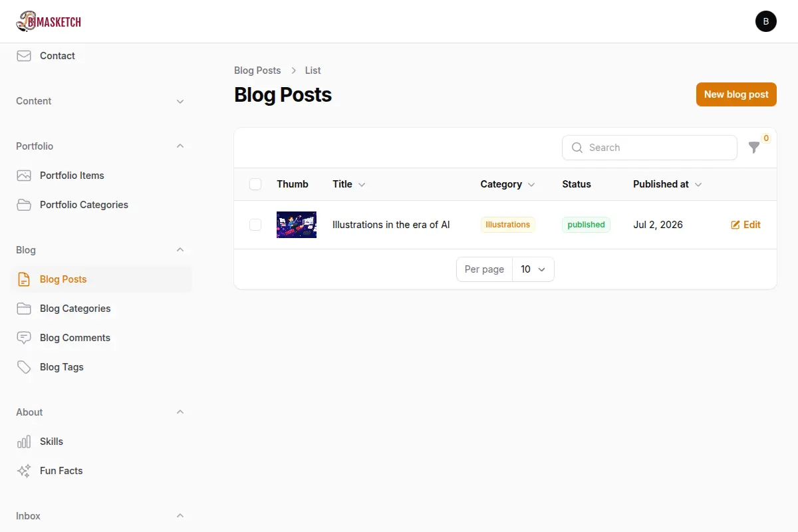Click the blog post thumbnail image

click(297, 225)
